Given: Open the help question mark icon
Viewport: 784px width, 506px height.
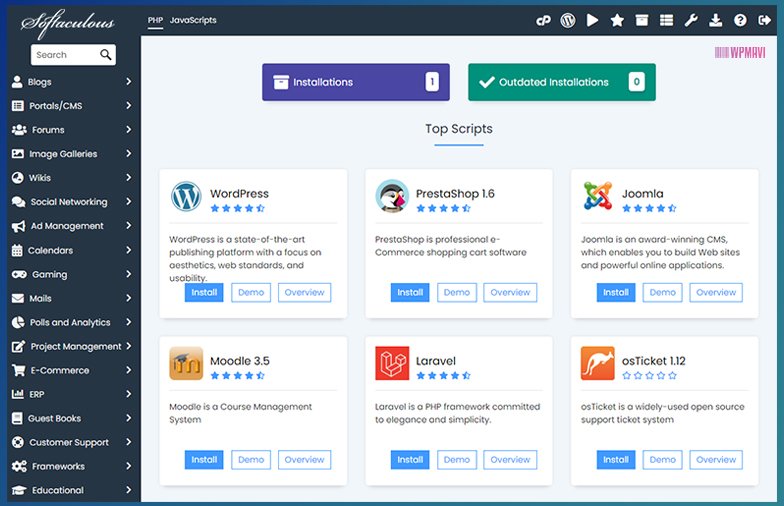Looking at the screenshot, I should coord(740,20).
